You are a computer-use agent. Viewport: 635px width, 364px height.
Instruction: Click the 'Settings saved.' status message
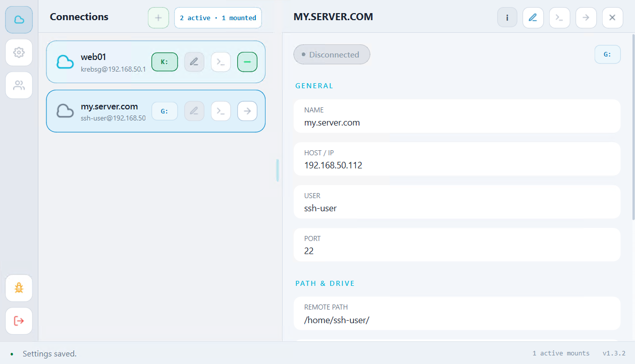click(49, 354)
